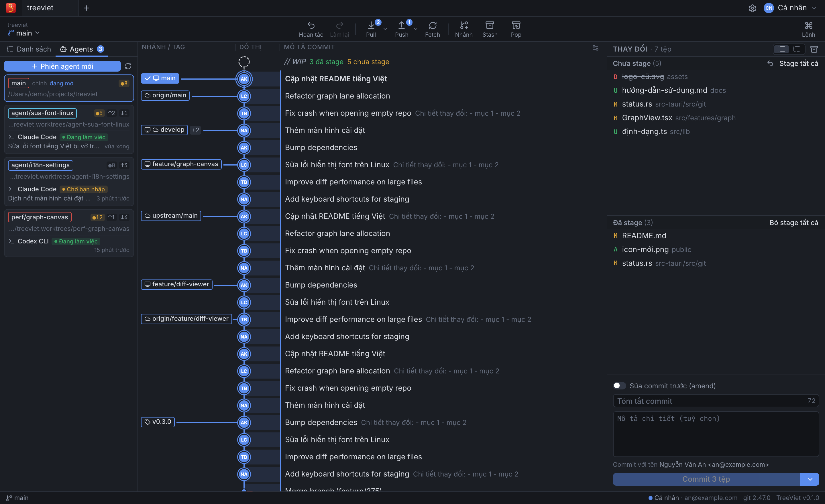Refresh the agent sessions list
The height and width of the screenshot is (504, 825).
coord(128,66)
